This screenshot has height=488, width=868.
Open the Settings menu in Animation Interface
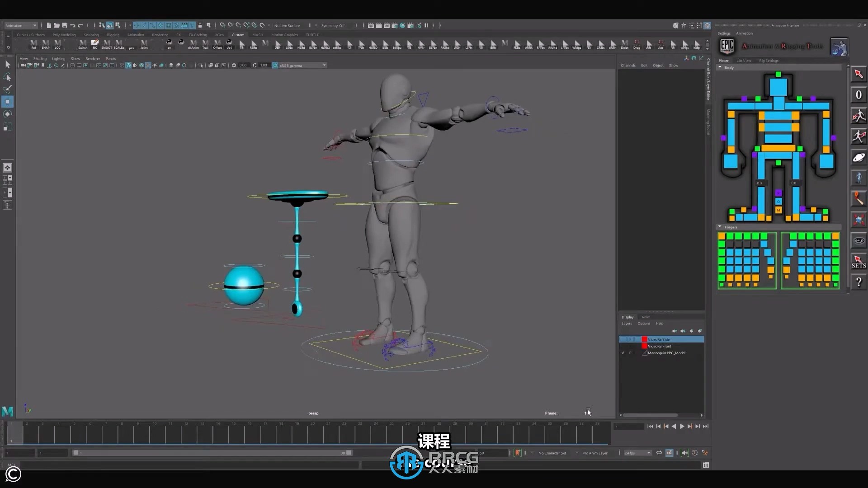(724, 33)
